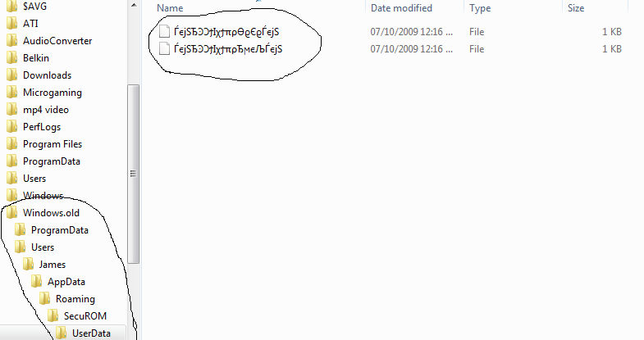Select the first garbled-name file icon
The width and height of the screenshot is (644, 340).
click(x=164, y=32)
